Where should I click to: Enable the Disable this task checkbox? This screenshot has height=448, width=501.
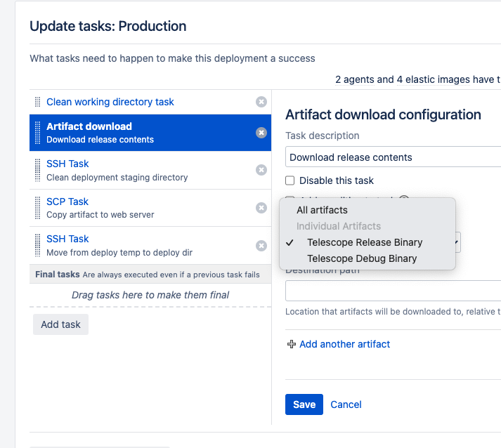coord(290,180)
